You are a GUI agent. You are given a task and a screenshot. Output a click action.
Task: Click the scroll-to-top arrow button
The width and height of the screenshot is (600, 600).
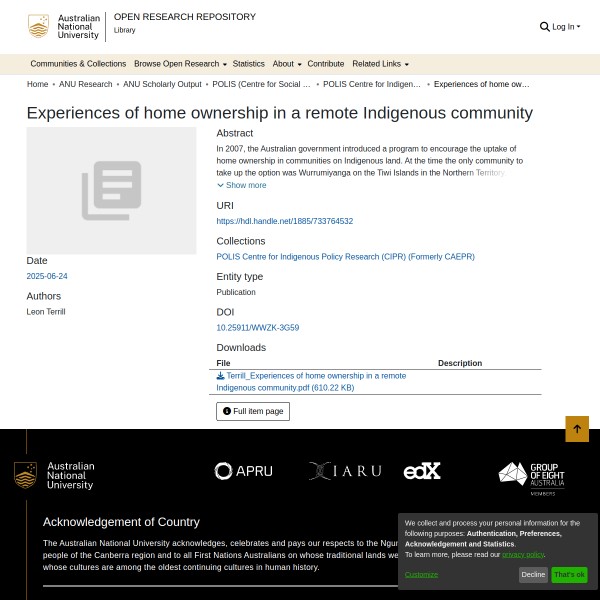click(x=577, y=429)
